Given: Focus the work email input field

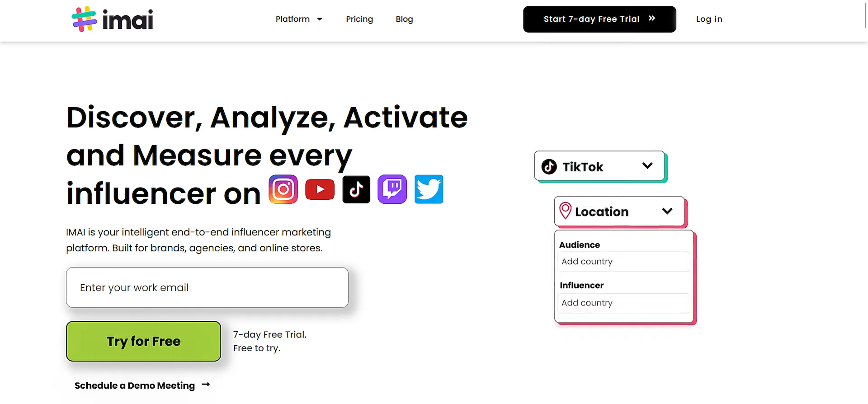Looking at the screenshot, I should click(x=207, y=287).
